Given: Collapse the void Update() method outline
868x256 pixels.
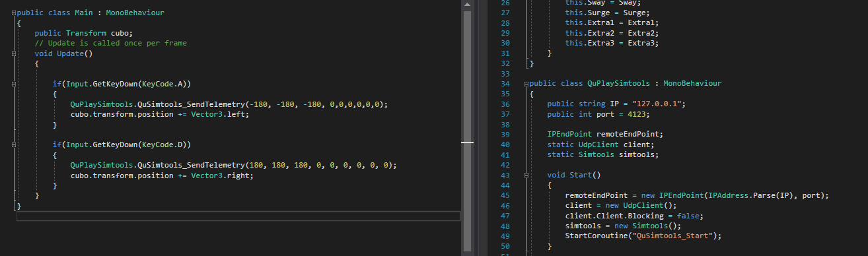Looking at the screenshot, I should coord(13,53).
